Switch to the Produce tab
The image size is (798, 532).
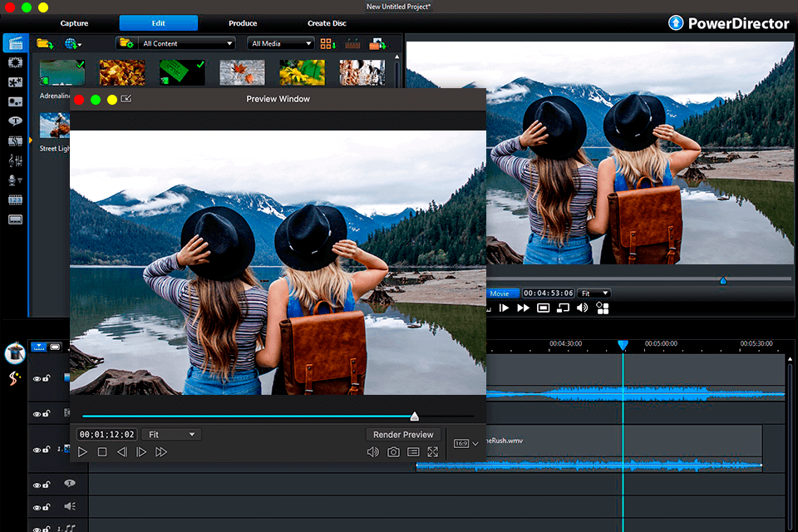243,23
